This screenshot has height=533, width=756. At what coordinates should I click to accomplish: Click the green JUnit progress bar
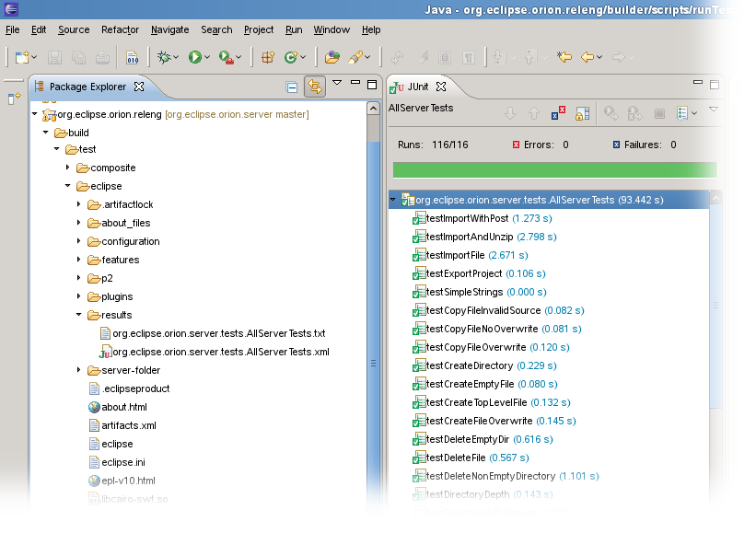point(555,170)
